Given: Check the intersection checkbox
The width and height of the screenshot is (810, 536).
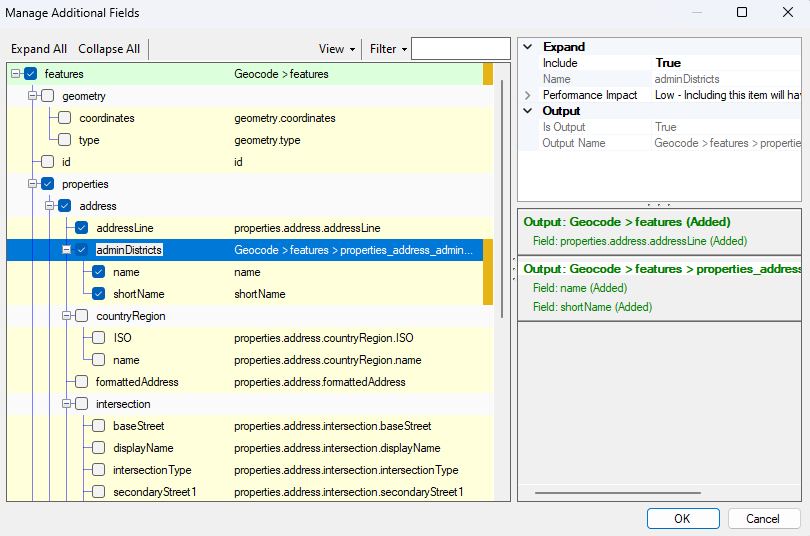Looking at the screenshot, I should click(82, 404).
